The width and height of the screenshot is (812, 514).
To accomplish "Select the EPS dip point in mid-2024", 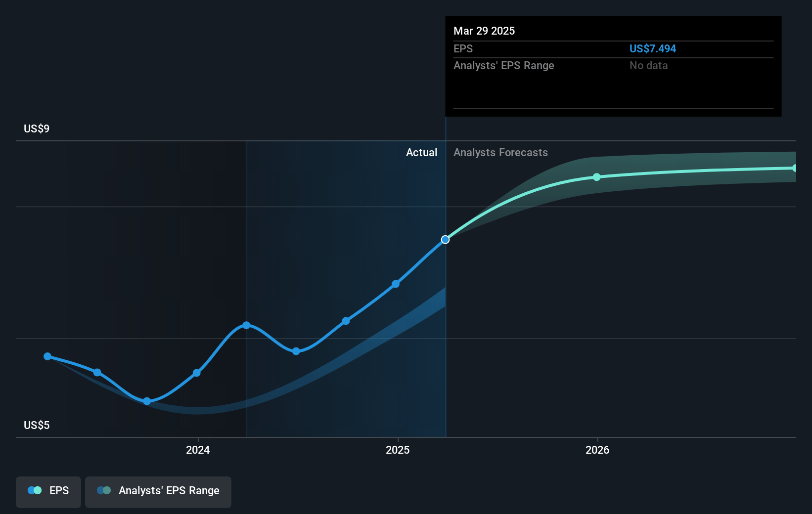I will (296, 351).
